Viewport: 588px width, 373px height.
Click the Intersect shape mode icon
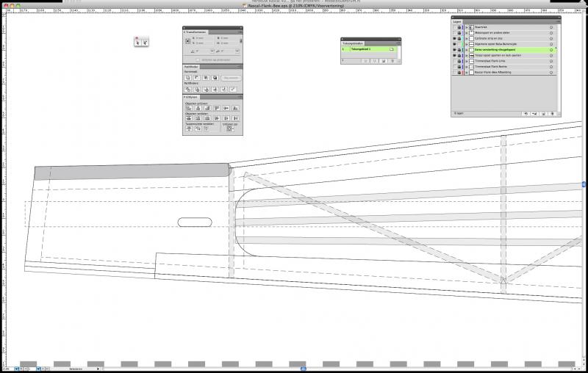[x=206, y=78]
